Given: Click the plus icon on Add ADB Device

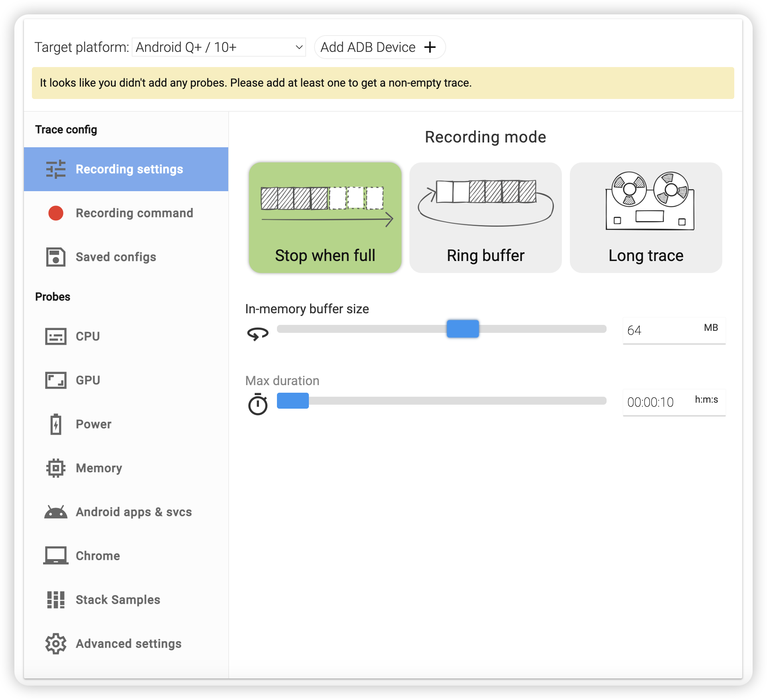Looking at the screenshot, I should point(430,47).
